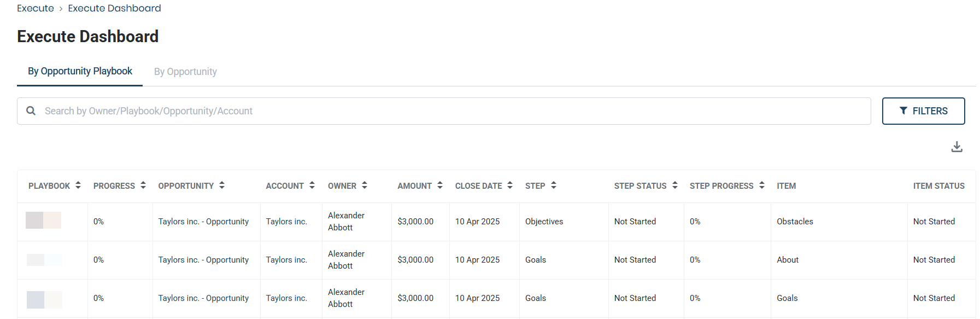The width and height of the screenshot is (980, 319).
Task: Click the download export icon
Action: (x=956, y=147)
